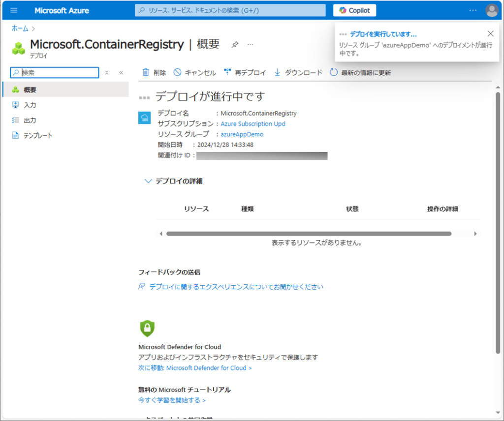Screen dimensions: 504x421
Task: Click the 削除 trash icon button
Action: point(154,73)
